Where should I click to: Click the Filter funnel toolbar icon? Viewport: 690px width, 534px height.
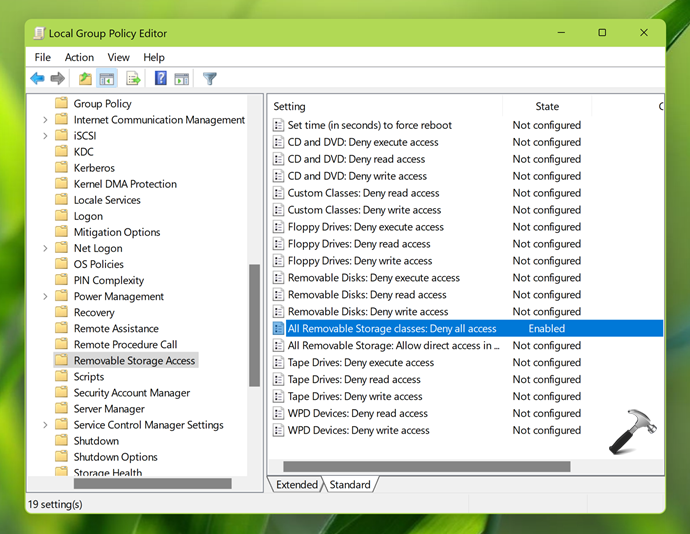210,78
